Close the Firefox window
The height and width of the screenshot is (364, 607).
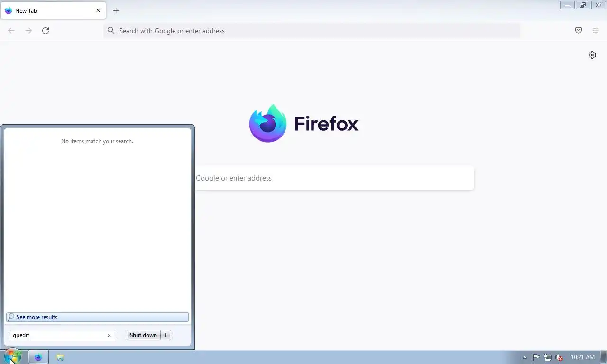pos(598,5)
